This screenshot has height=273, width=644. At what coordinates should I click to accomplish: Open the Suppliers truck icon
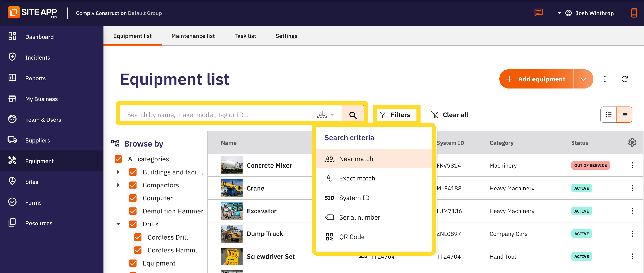point(12,140)
